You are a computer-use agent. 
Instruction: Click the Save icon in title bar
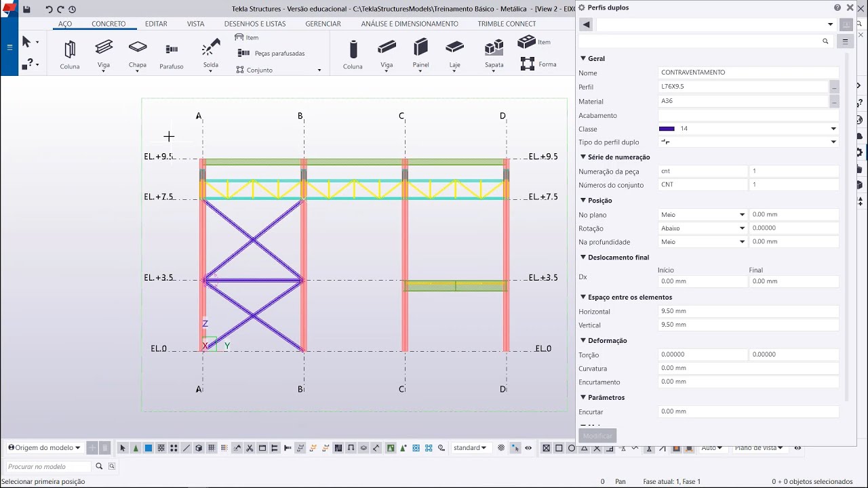tap(26, 9)
